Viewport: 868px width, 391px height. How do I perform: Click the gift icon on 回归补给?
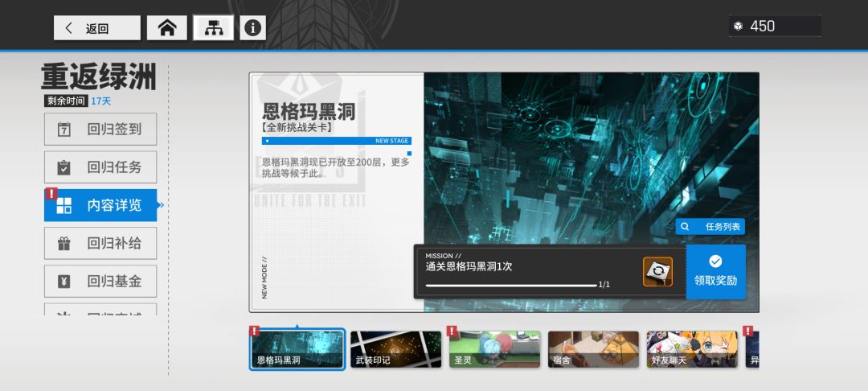point(64,244)
